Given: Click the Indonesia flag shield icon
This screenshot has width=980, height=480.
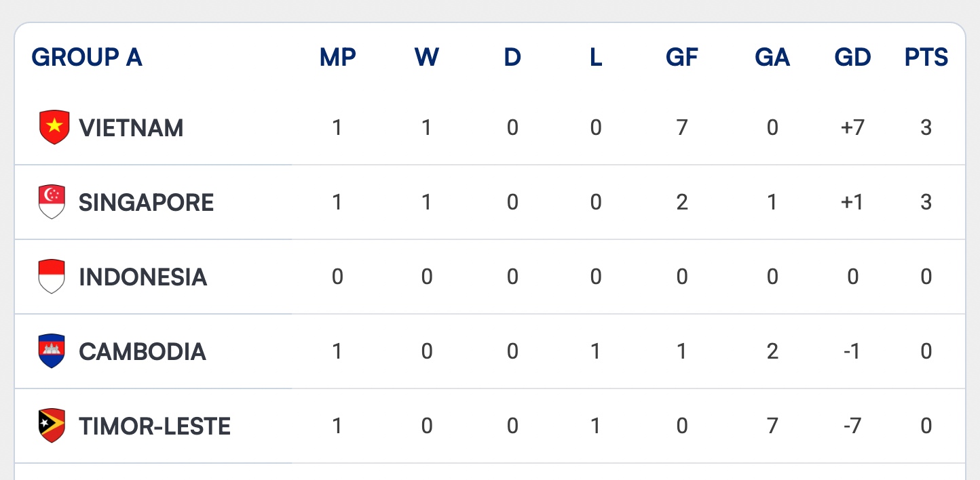Looking at the screenshot, I should click(52, 277).
